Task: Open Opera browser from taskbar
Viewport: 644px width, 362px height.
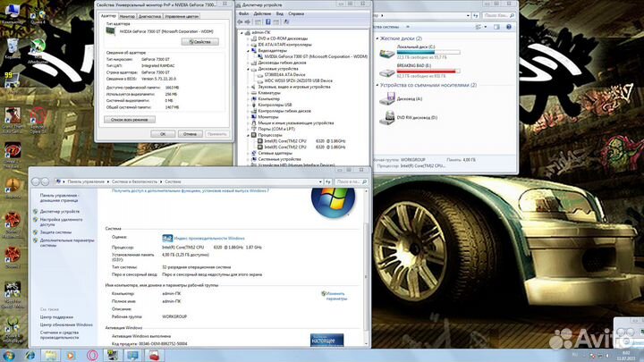Action: (92, 356)
